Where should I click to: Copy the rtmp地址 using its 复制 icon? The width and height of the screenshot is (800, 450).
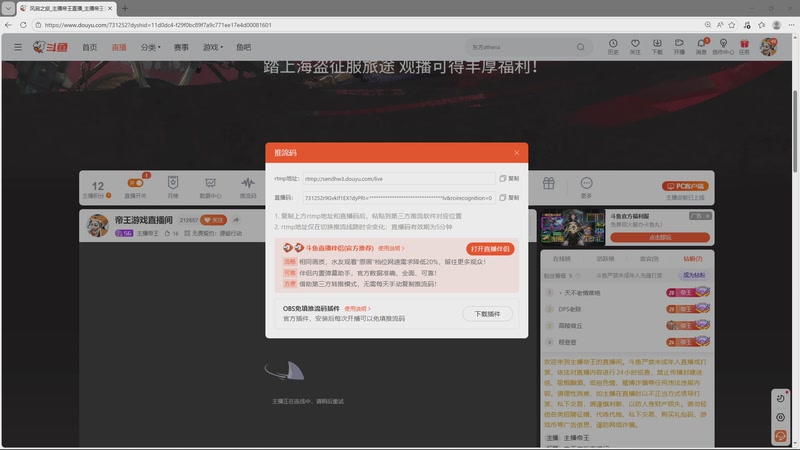point(509,179)
